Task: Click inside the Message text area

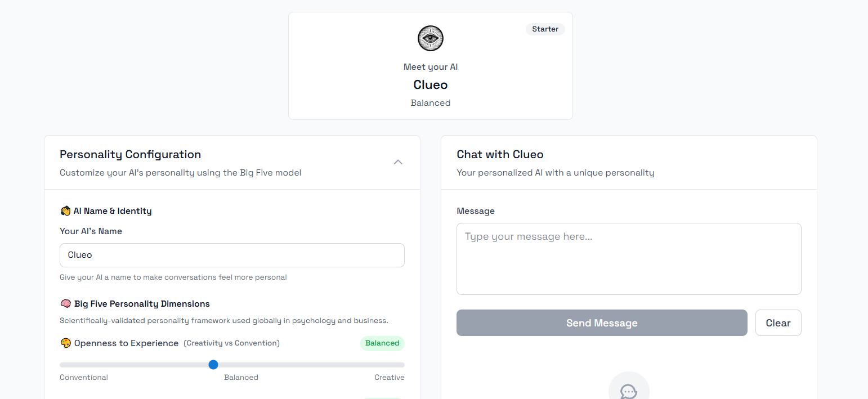Action: coord(629,259)
